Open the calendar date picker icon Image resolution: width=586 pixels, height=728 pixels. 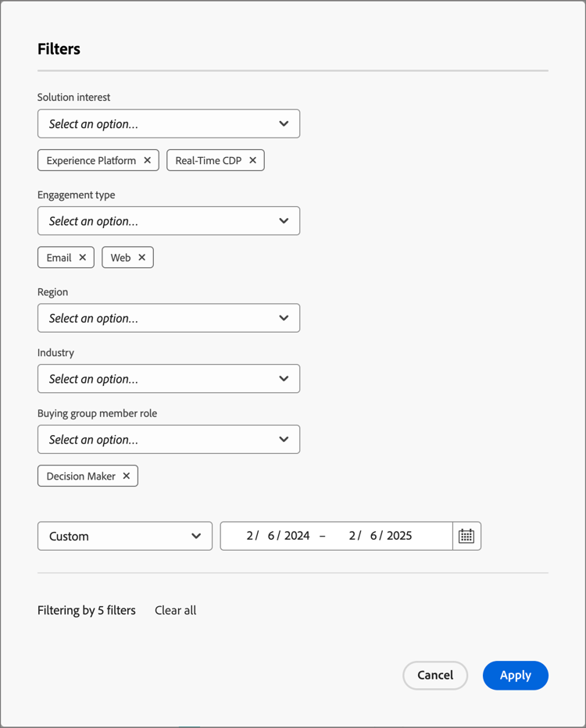point(466,536)
